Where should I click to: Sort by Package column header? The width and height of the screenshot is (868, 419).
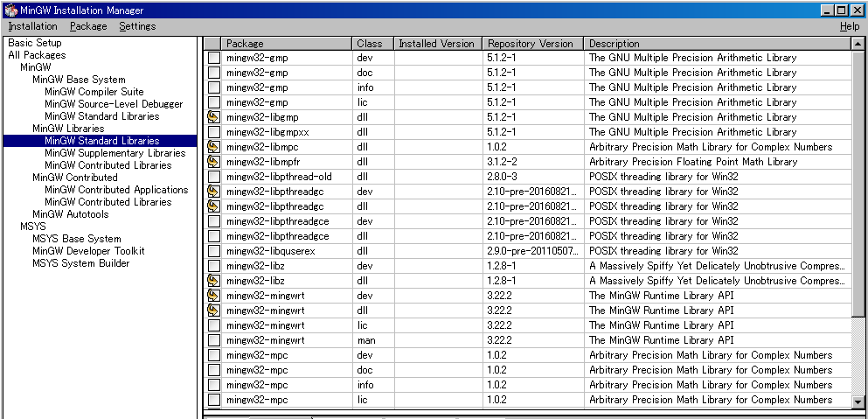287,43
